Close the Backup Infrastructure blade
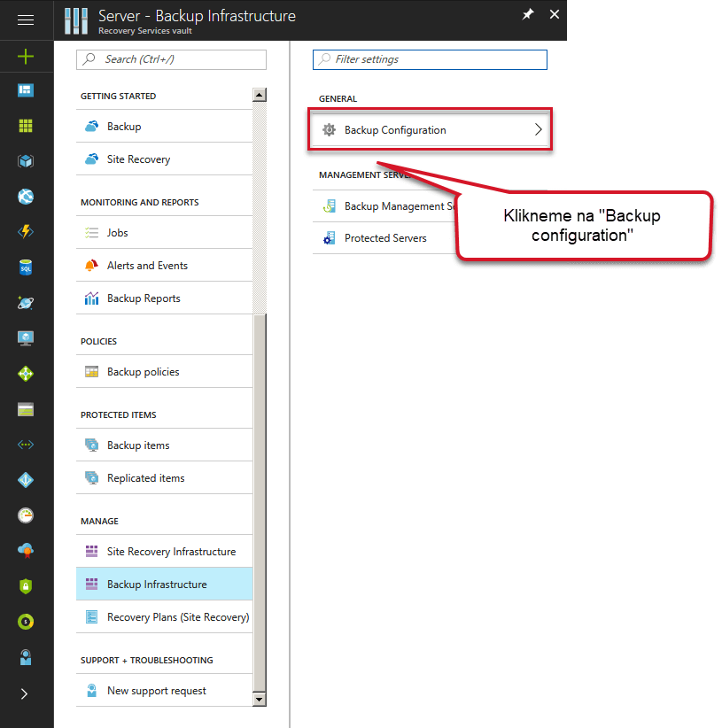This screenshot has height=728, width=722. pyautogui.click(x=555, y=14)
